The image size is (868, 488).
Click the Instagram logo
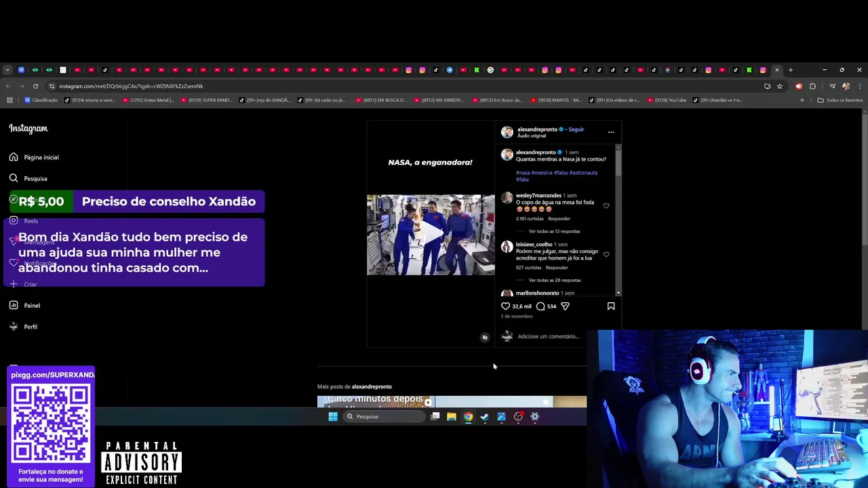coord(28,128)
